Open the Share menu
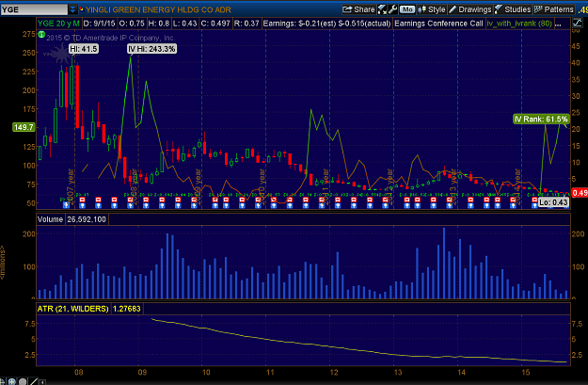The image size is (588, 385). pyautogui.click(x=358, y=9)
